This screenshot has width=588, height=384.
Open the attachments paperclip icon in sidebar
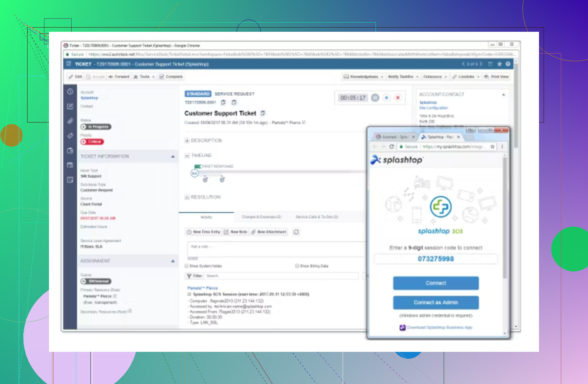coord(70,121)
